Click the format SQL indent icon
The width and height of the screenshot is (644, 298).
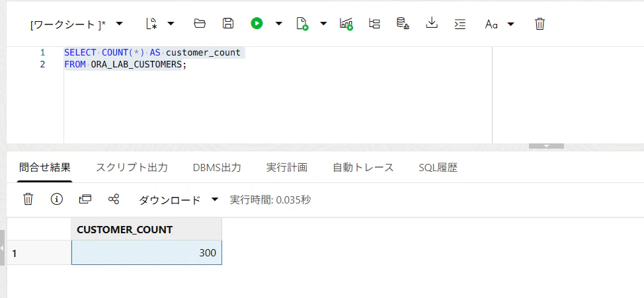pyautogui.click(x=460, y=24)
